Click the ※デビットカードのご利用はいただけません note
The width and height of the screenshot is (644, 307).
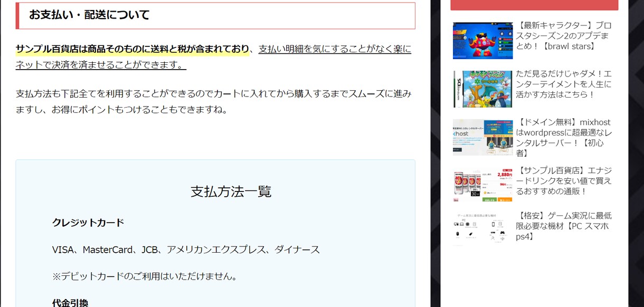(x=145, y=276)
